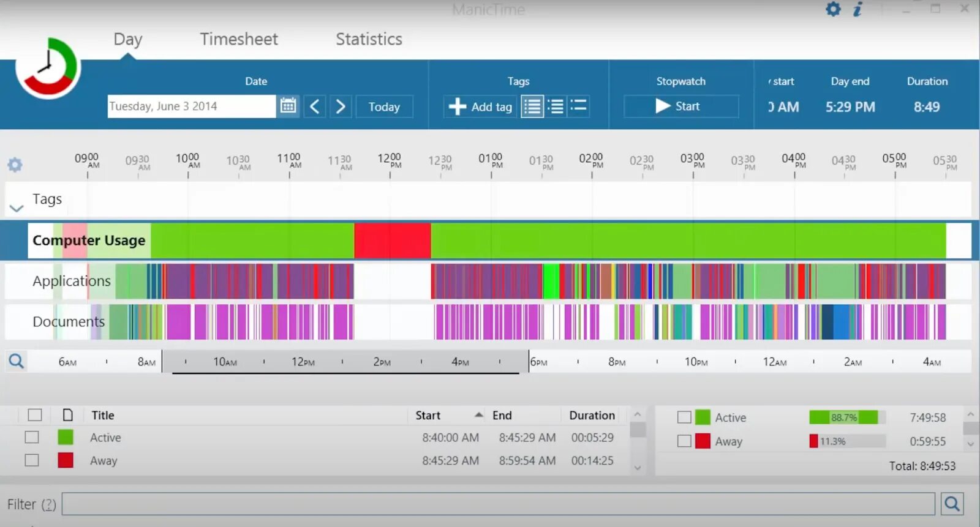Click the Add tag button
980x527 pixels.
coord(481,107)
